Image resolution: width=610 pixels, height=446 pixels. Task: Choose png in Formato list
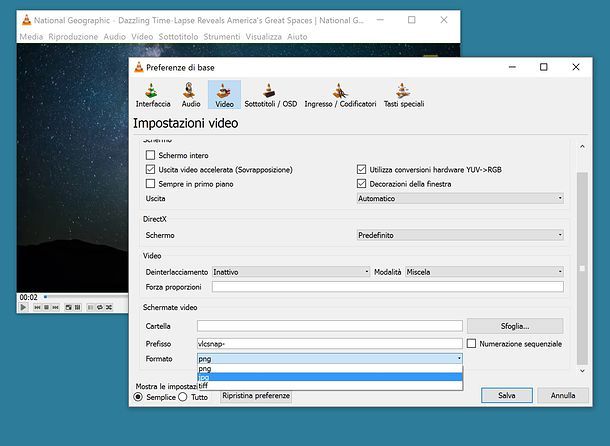(x=330, y=369)
